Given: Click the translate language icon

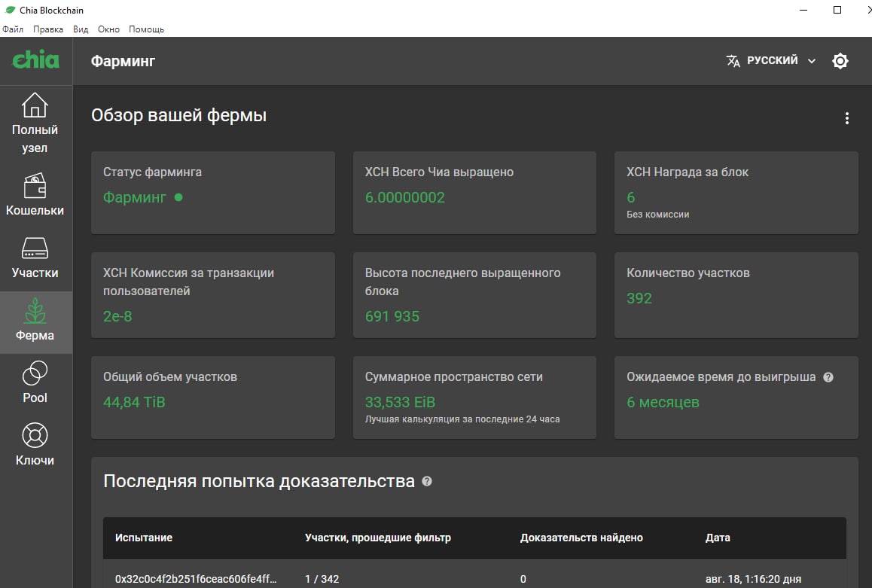Looking at the screenshot, I should coord(733,60).
